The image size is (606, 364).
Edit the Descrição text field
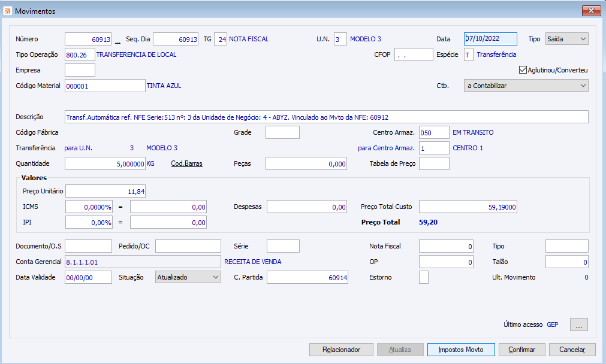(327, 117)
